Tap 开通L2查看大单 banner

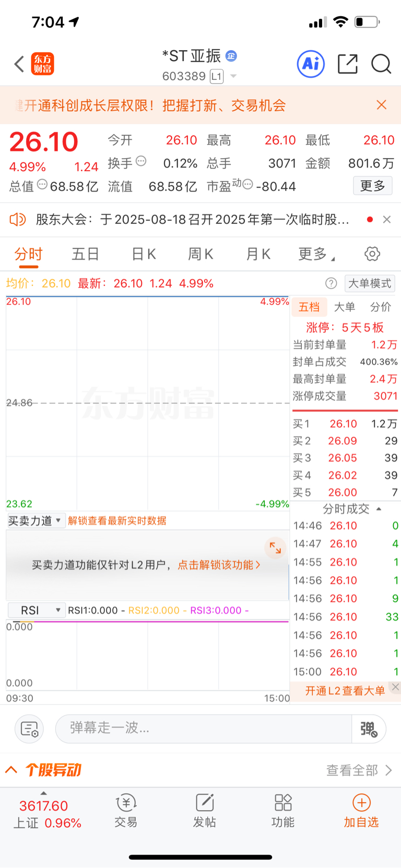(345, 691)
